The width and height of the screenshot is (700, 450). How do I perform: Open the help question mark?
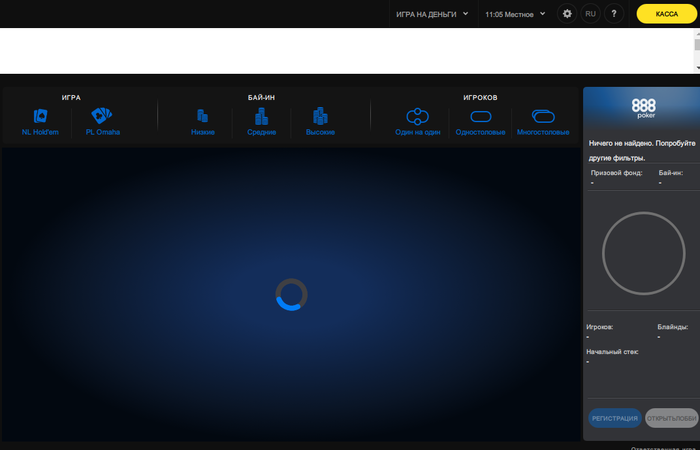pyautogui.click(x=614, y=14)
